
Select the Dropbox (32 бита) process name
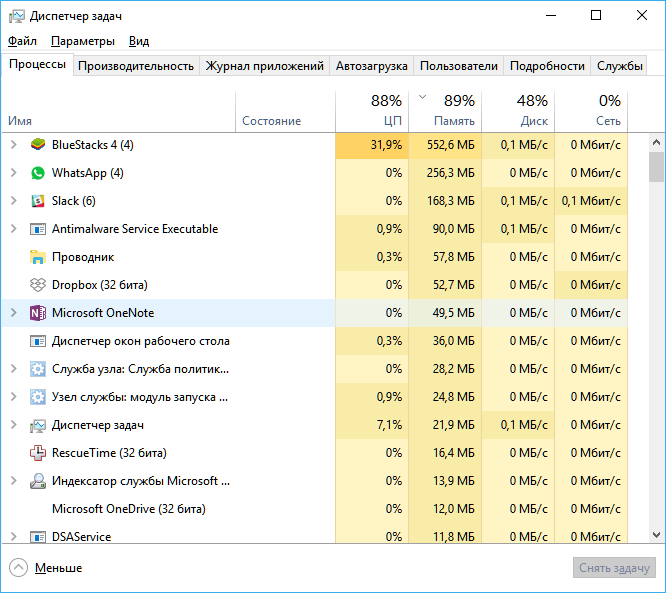click(x=100, y=285)
